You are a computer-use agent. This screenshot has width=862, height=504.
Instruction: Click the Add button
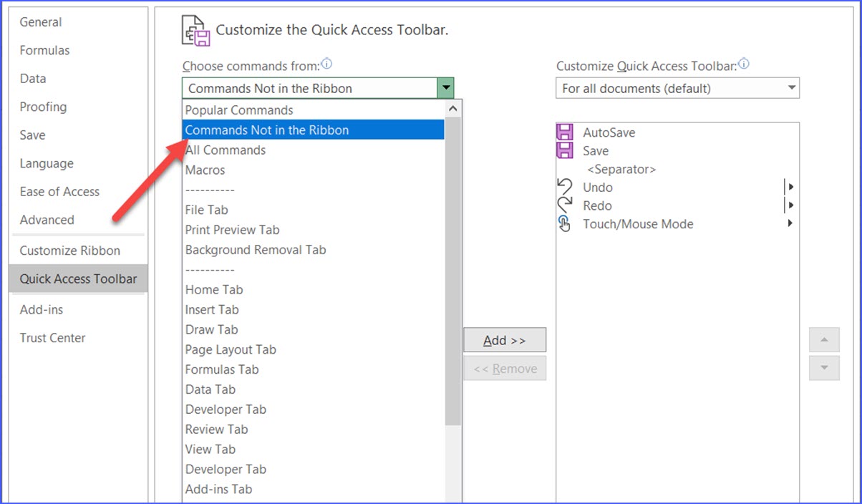(x=505, y=340)
